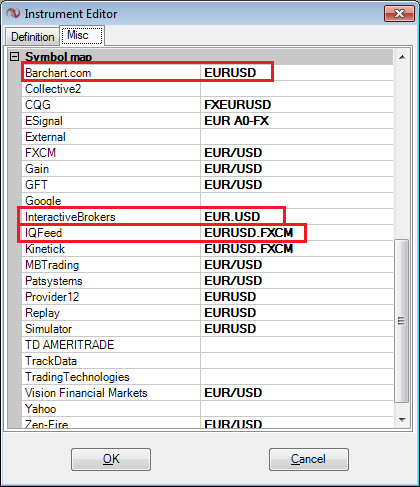Click the Symbol map section header
The width and height of the screenshot is (420, 487).
click(59, 57)
